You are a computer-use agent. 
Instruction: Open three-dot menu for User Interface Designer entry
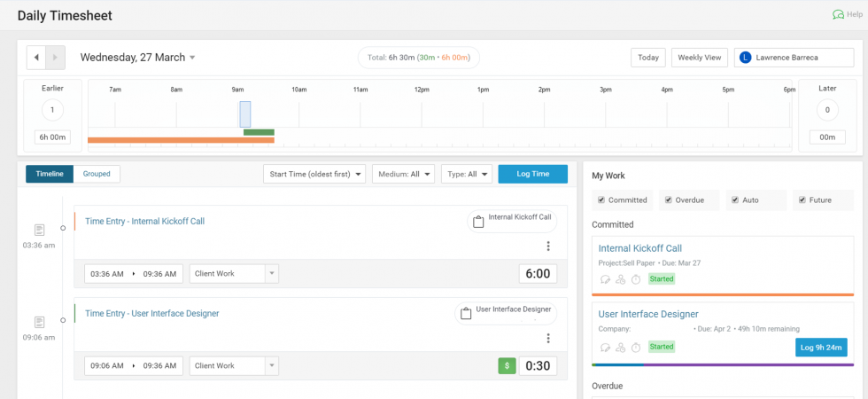pyautogui.click(x=547, y=338)
